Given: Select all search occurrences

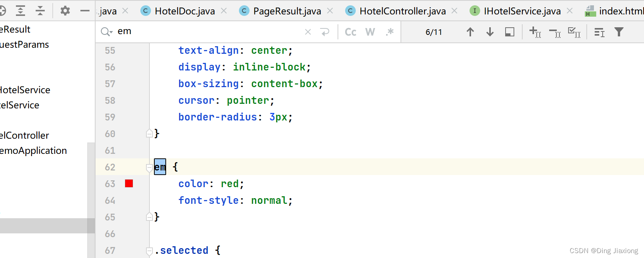Looking at the screenshot, I should pos(574,32).
